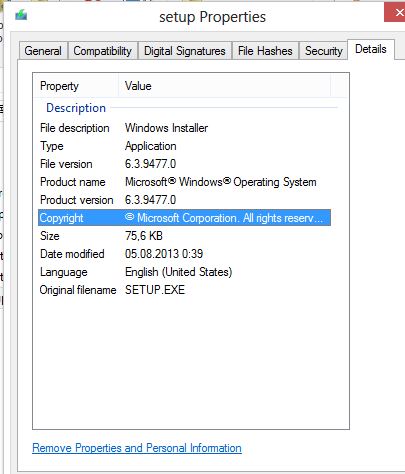Click the 75,6 KB size value
The image size is (405, 474).
click(x=144, y=236)
